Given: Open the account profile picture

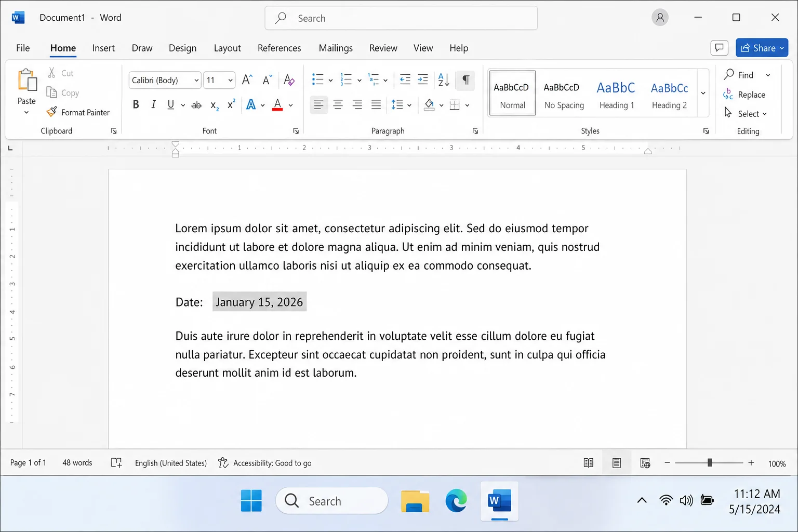Looking at the screenshot, I should [x=660, y=18].
